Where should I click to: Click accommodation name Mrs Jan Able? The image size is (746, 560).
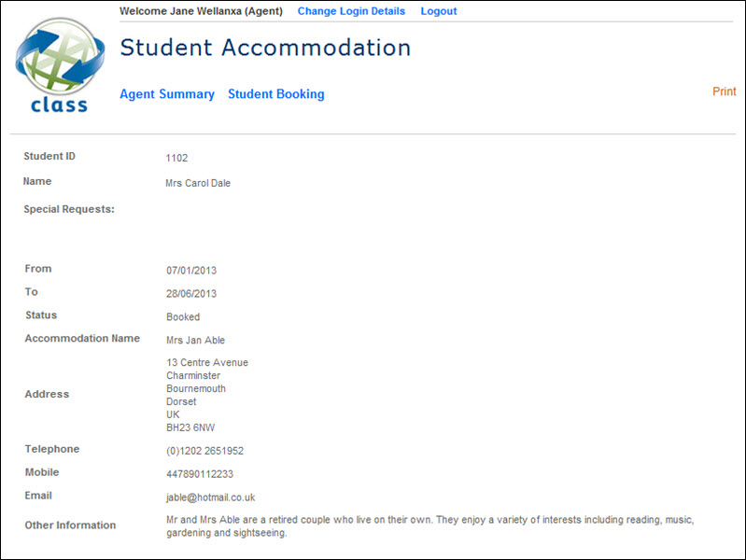(x=195, y=341)
